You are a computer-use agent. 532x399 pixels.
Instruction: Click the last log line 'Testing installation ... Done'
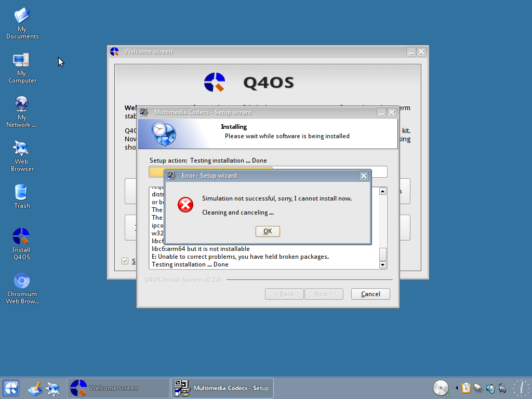(190, 264)
